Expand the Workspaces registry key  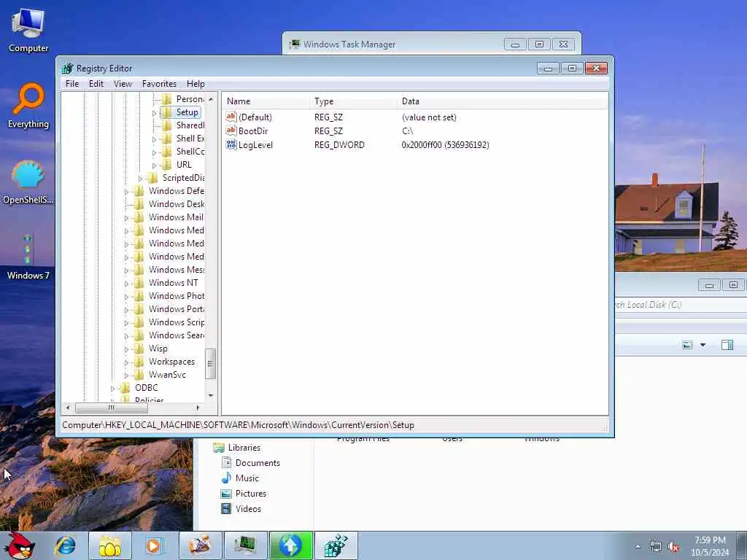coord(126,362)
